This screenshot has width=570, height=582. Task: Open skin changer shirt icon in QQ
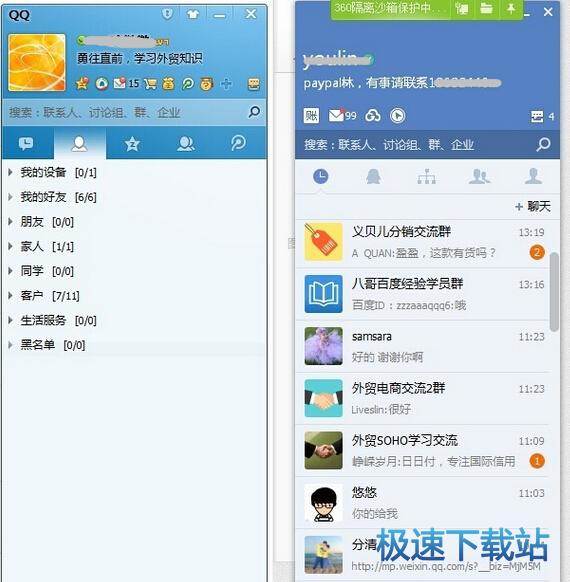[193, 14]
